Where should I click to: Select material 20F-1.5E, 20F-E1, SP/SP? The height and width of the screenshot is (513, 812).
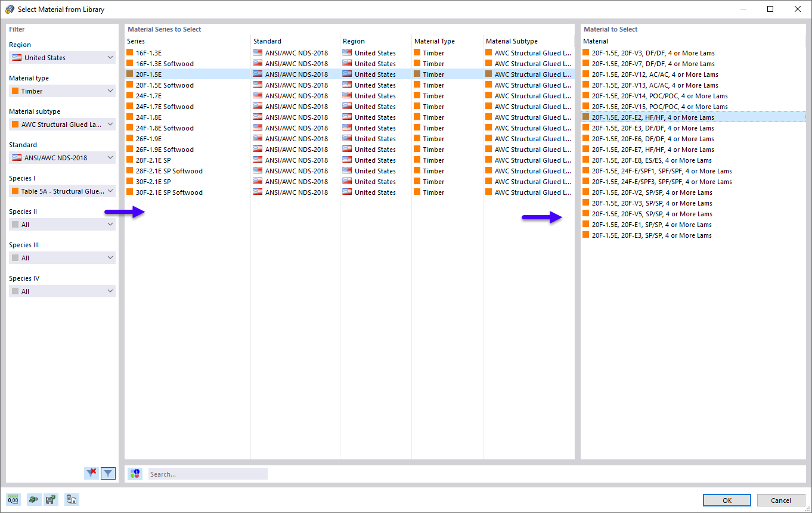click(693, 225)
